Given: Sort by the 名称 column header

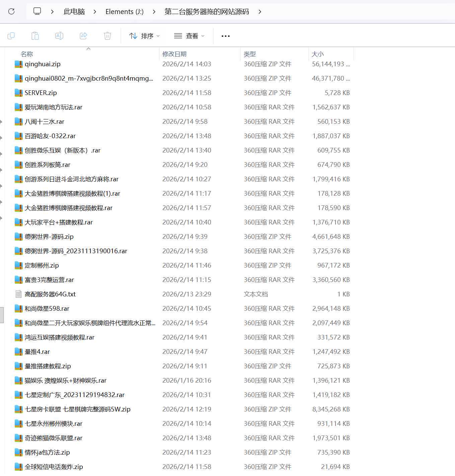Looking at the screenshot, I should (27, 54).
